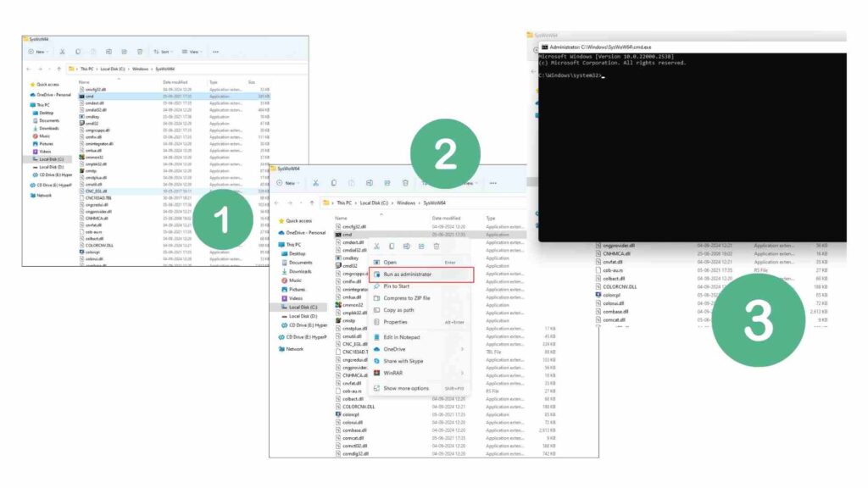The width and height of the screenshot is (868, 488).
Task: Click Show more options in the context menu
Action: click(406, 388)
